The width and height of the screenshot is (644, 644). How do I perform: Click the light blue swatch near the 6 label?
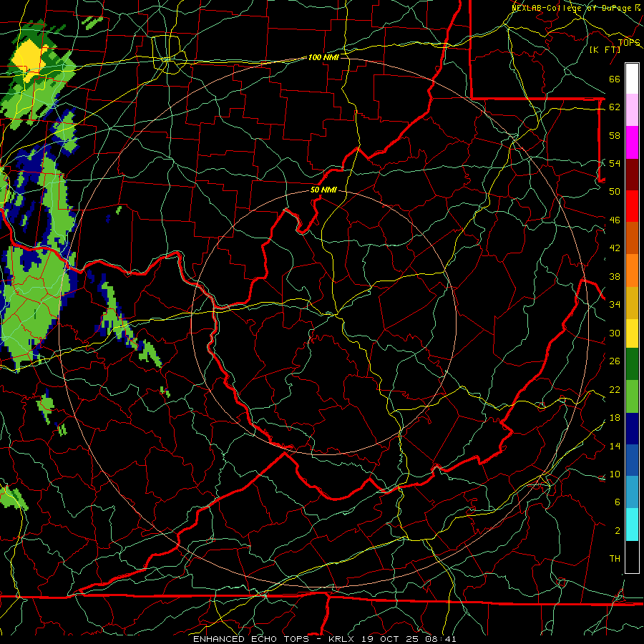(632, 492)
